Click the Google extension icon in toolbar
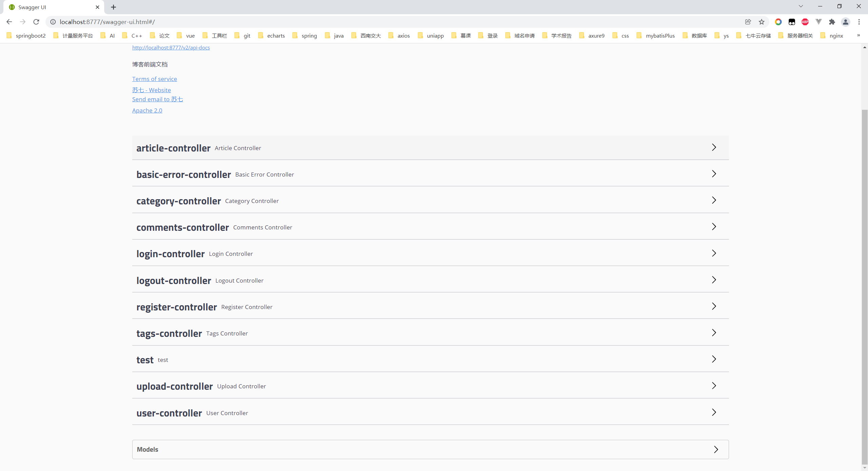This screenshot has width=868, height=471. (x=778, y=22)
